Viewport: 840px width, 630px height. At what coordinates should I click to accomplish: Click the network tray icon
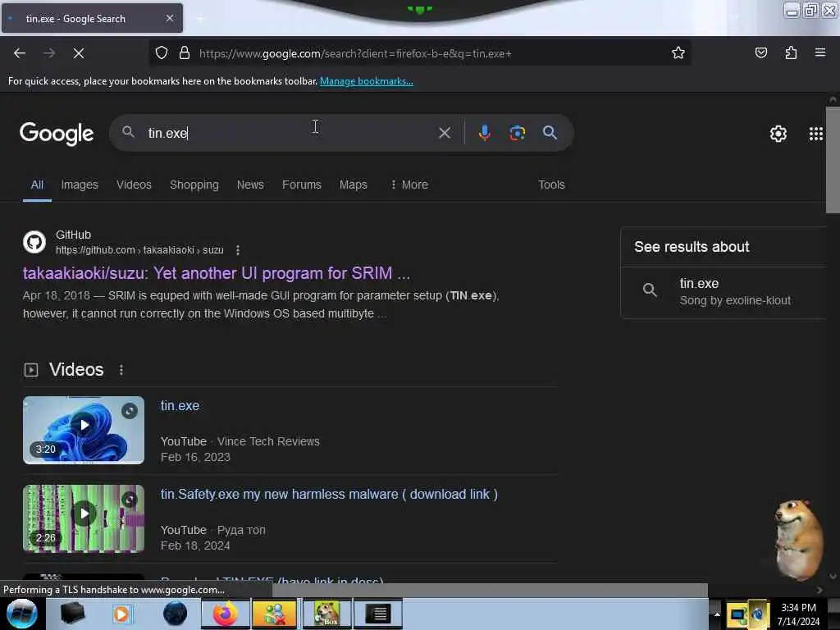coord(737,614)
